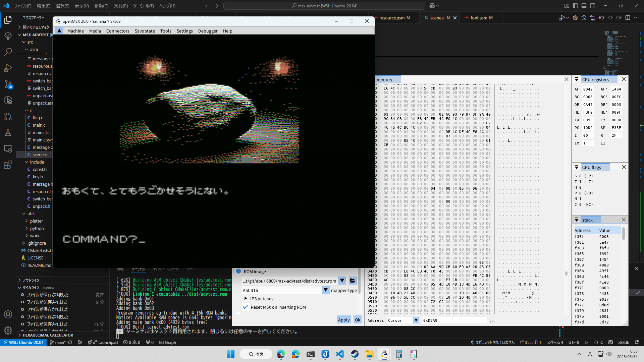Screen dimensions: 644x362
Task: Open Accounts icon in activity bar
Action: (8, 314)
